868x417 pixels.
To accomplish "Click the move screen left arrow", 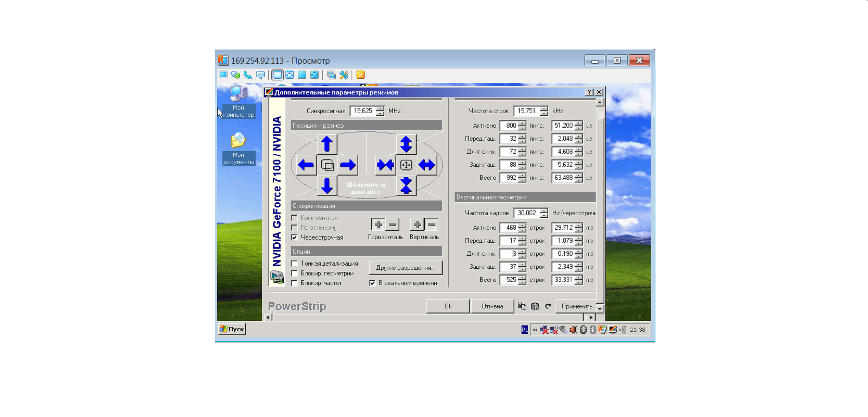I will click(306, 165).
